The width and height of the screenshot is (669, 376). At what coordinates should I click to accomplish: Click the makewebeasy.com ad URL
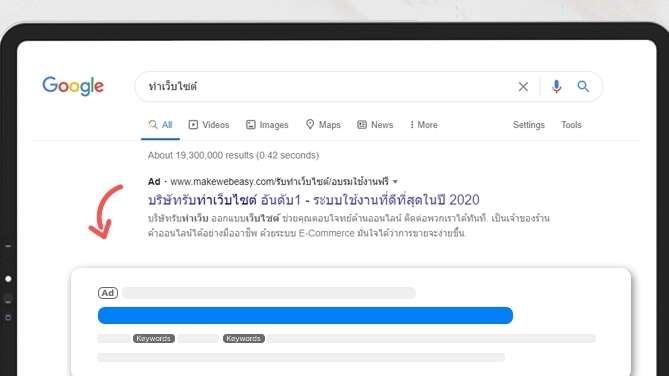pyautogui.click(x=279, y=182)
